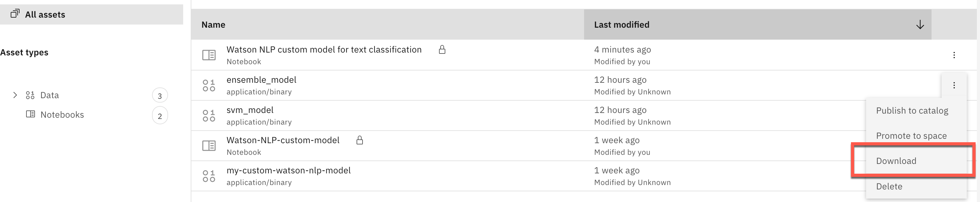The image size is (980, 202).
Task: Select Delete from the asset actions menu
Action: point(889,186)
